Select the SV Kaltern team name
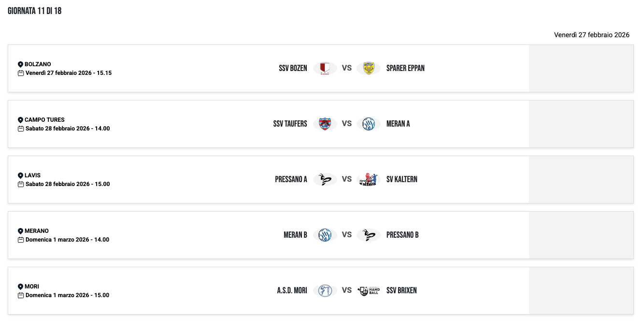 [x=401, y=179]
